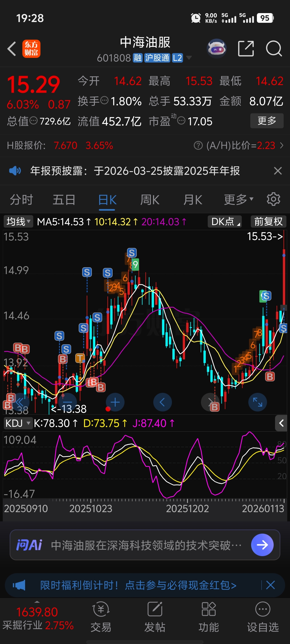Expand A/H price ratio chevron

coord(282,145)
